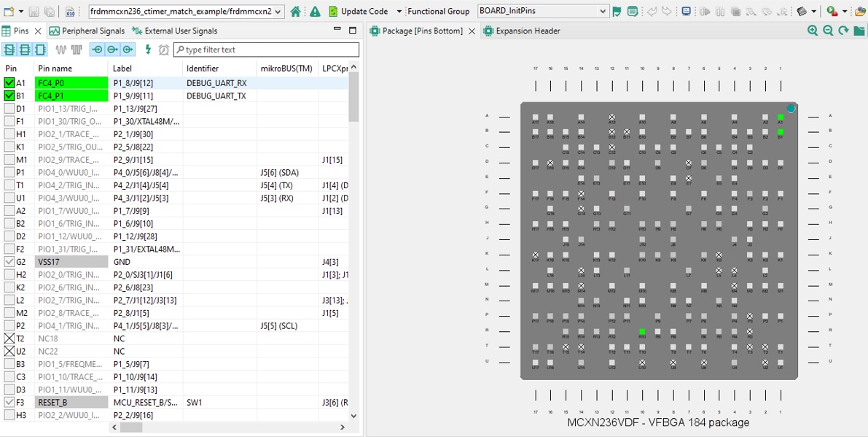
Task: Zoom out of the package view
Action: (828, 31)
